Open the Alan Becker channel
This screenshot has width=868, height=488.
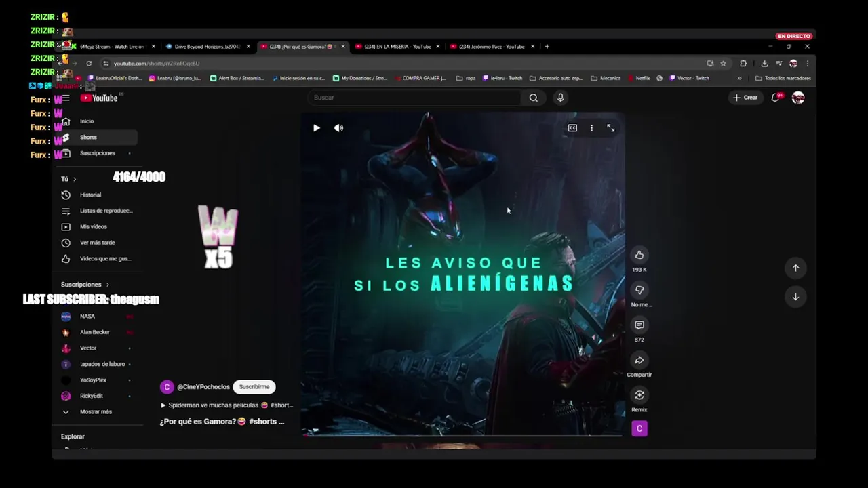95,332
